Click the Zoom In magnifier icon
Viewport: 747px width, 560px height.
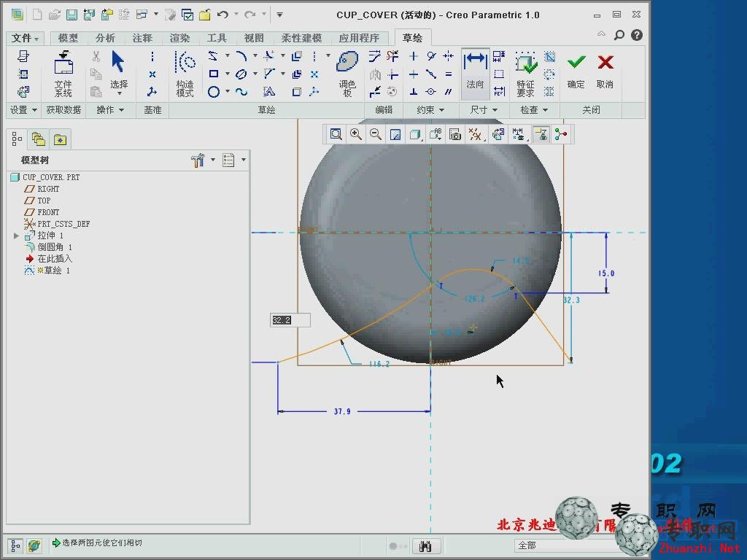[x=355, y=134]
